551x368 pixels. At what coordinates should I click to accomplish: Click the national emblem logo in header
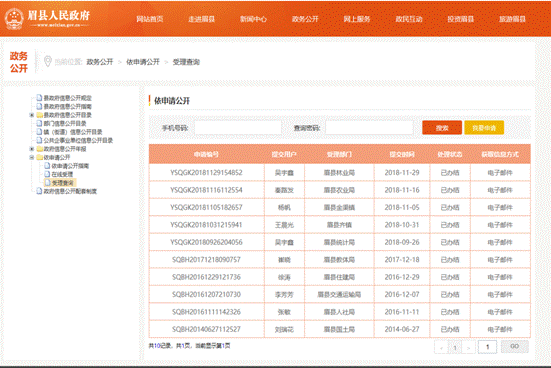pyautogui.click(x=14, y=18)
